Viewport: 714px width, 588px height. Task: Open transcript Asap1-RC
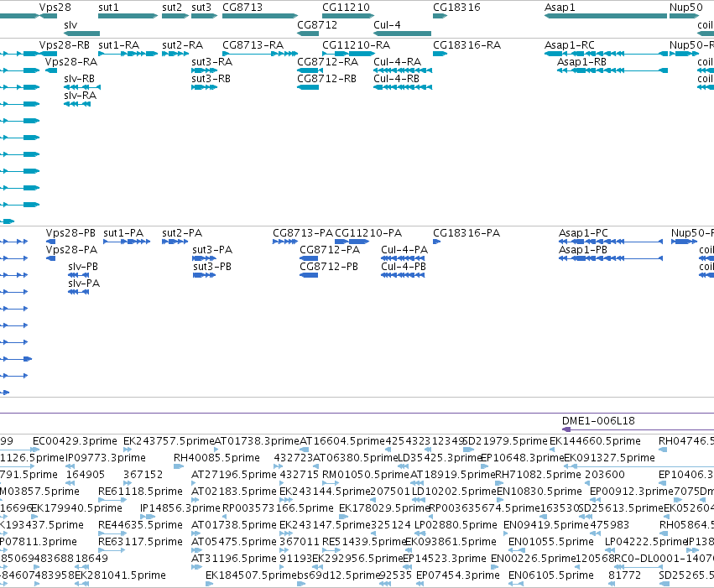coord(569,45)
